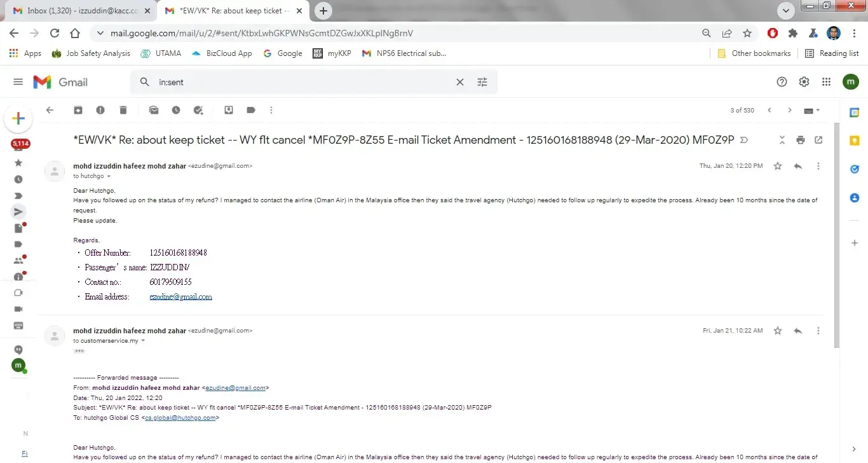Star the Fri, Jan 21 message

point(778,331)
